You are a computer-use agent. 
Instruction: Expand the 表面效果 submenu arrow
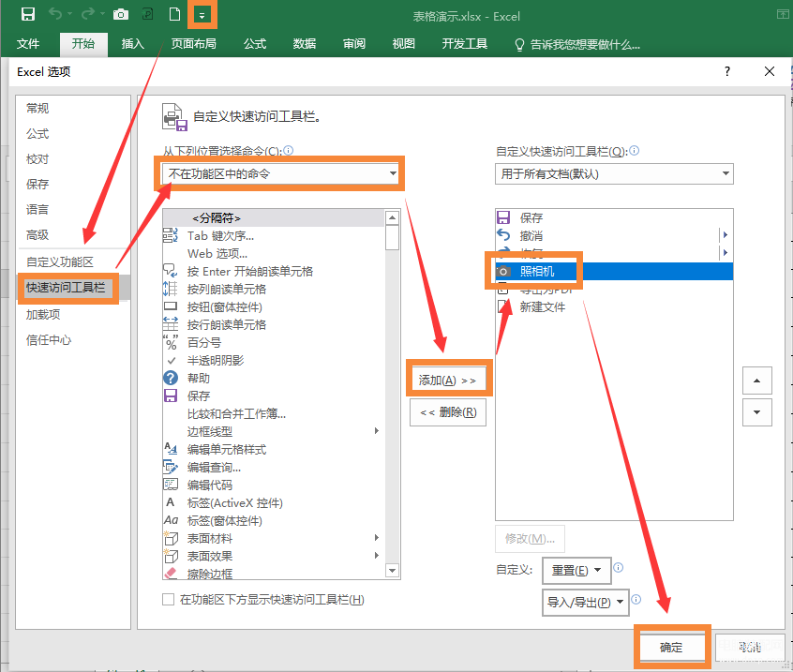pos(376,556)
